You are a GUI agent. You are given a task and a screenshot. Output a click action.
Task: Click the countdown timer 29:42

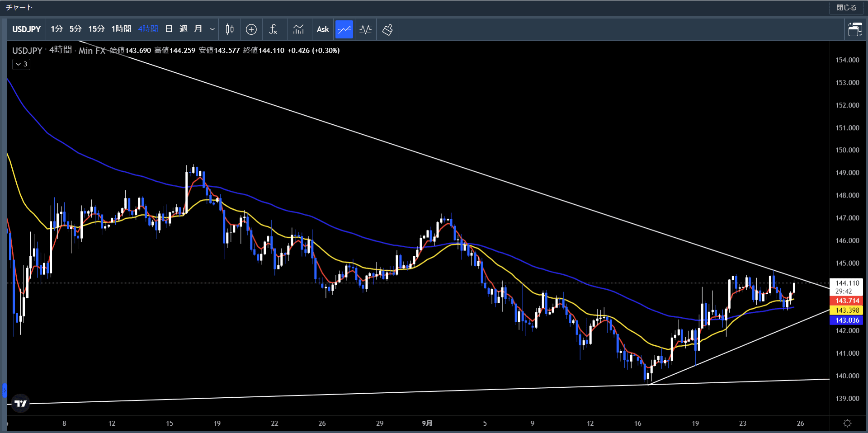pyautogui.click(x=844, y=292)
